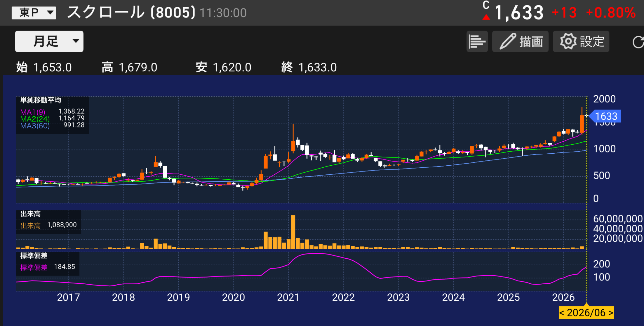The height and width of the screenshot is (326, 644).
Task: Click the MA3 value 991.28
Action: [x=74, y=125]
